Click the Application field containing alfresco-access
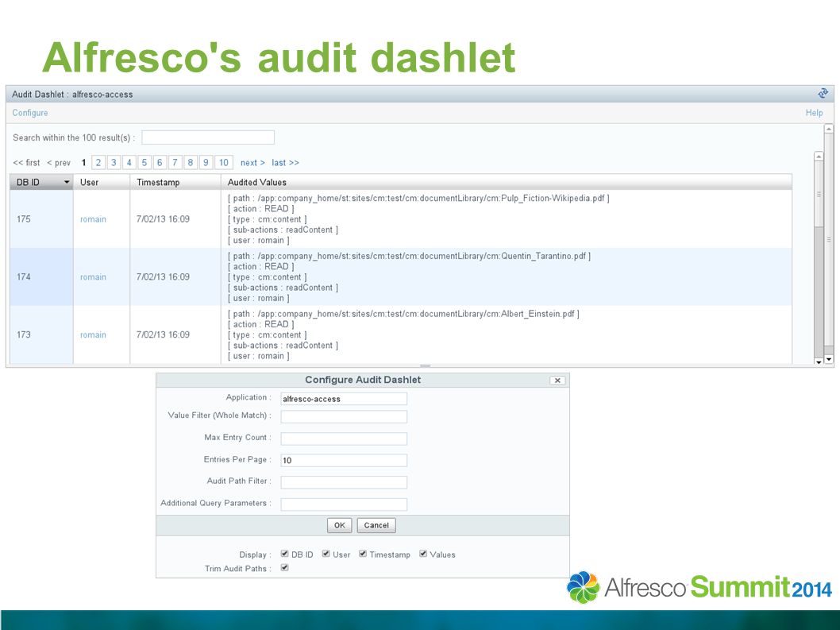840x630 pixels. point(344,399)
